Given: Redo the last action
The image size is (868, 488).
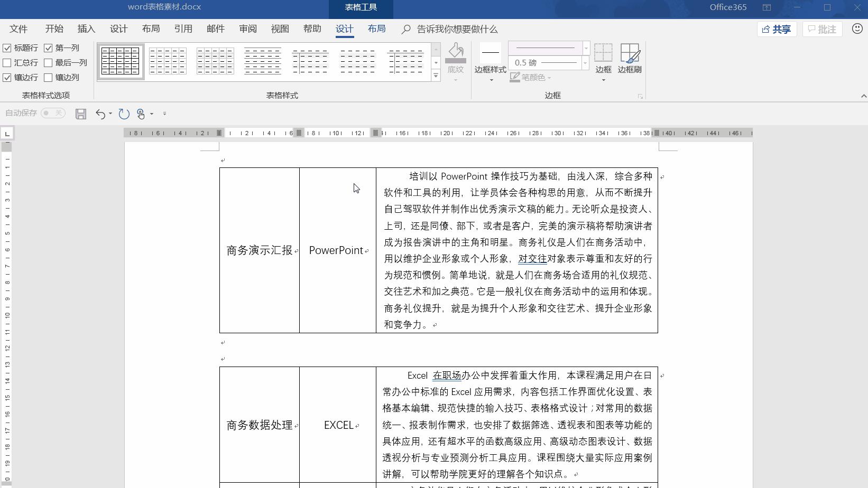Looking at the screenshot, I should click(124, 114).
